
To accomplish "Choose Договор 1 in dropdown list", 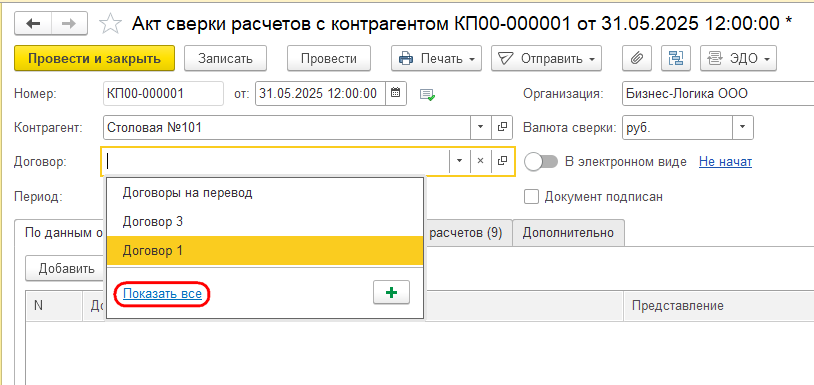I will coord(265,251).
